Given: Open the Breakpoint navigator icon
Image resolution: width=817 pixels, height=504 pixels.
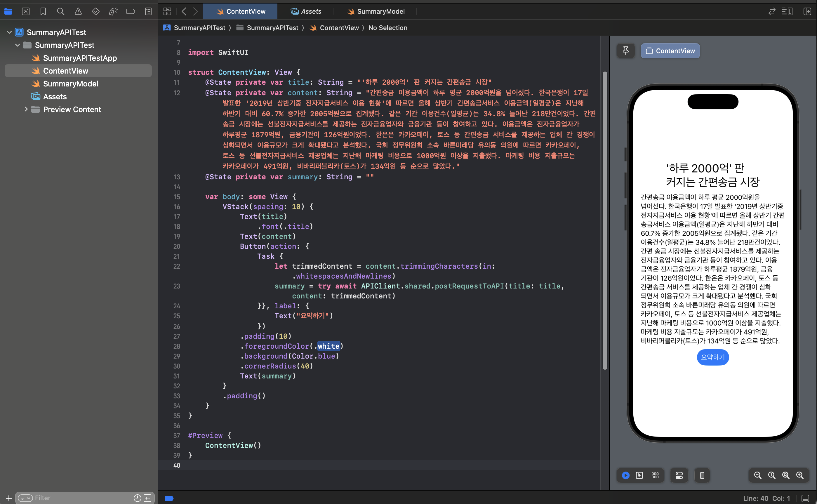Looking at the screenshot, I should (x=130, y=11).
